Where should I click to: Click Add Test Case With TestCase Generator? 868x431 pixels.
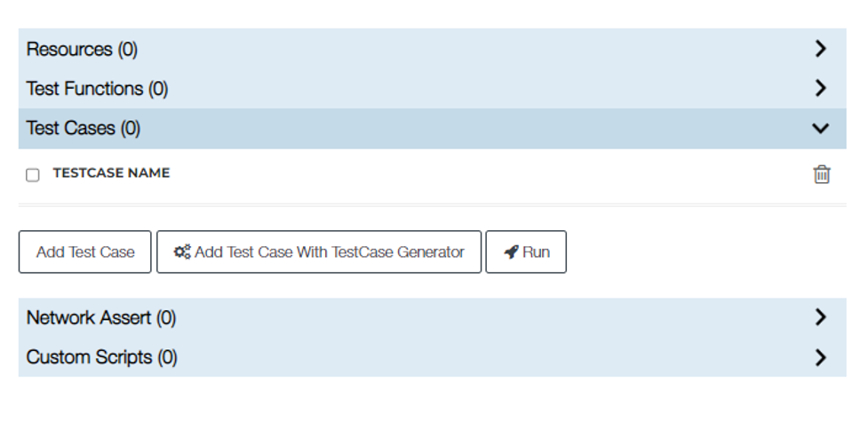[319, 252]
